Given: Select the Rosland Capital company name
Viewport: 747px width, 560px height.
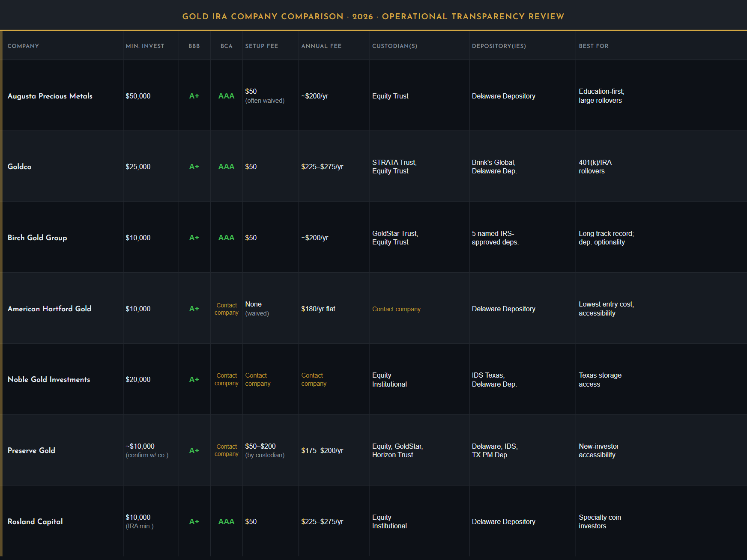Looking at the screenshot, I should pyautogui.click(x=35, y=521).
